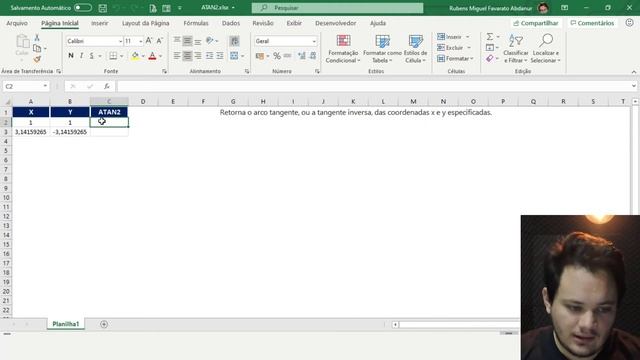Switch to the Inserir ribbon tab
The height and width of the screenshot is (360, 640).
100,23
